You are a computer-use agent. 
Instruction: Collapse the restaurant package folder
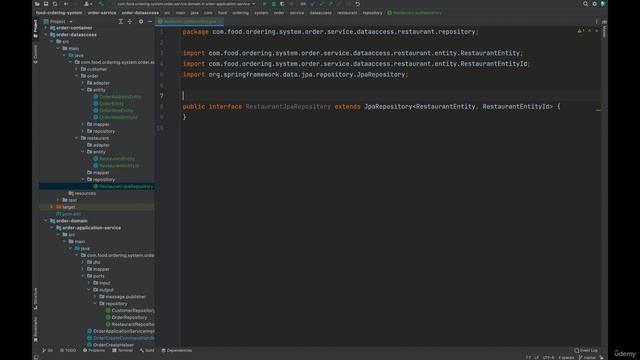point(76,138)
